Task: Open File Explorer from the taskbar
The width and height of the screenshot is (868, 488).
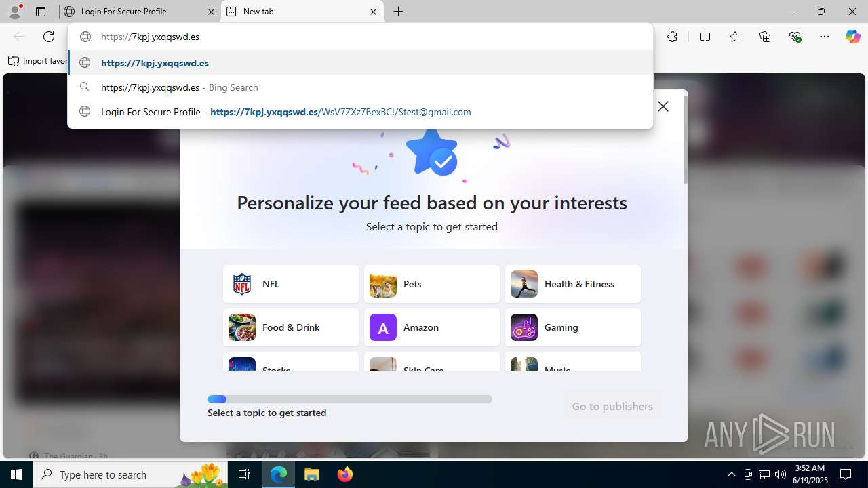Action: coord(312,474)
